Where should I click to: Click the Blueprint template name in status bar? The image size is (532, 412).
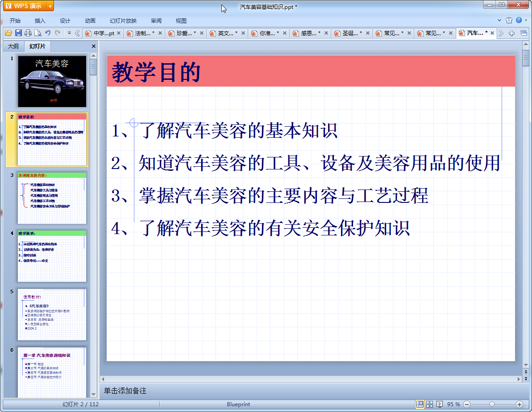point(238,404)
